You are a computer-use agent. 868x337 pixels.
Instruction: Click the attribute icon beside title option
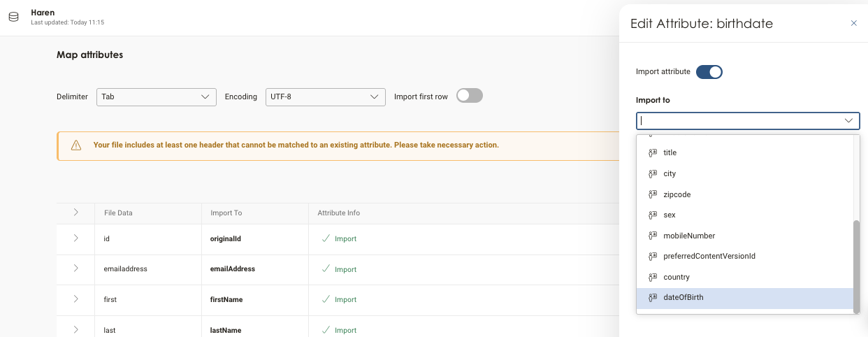pyautogui.click(x=653, y=152)
